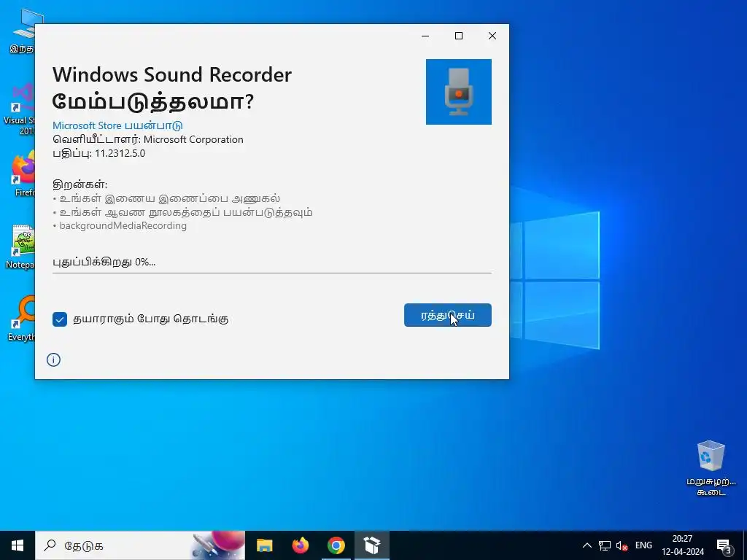Viewport: 747px width, 560px height.
Task: Open the clock showing 20:27 12-04-2024
Action: coord(682,545)
